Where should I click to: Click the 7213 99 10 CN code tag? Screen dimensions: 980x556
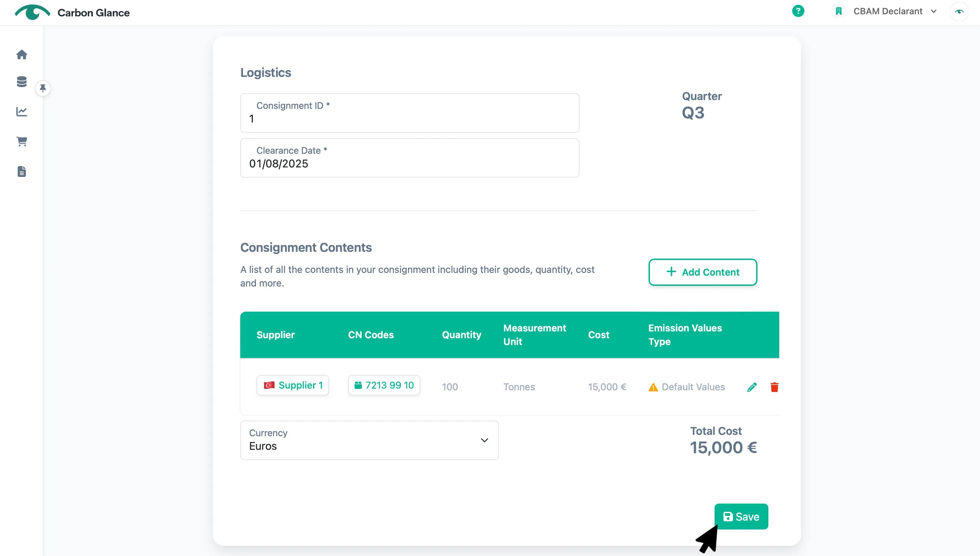pyautogui.click(x=384, y=385)
